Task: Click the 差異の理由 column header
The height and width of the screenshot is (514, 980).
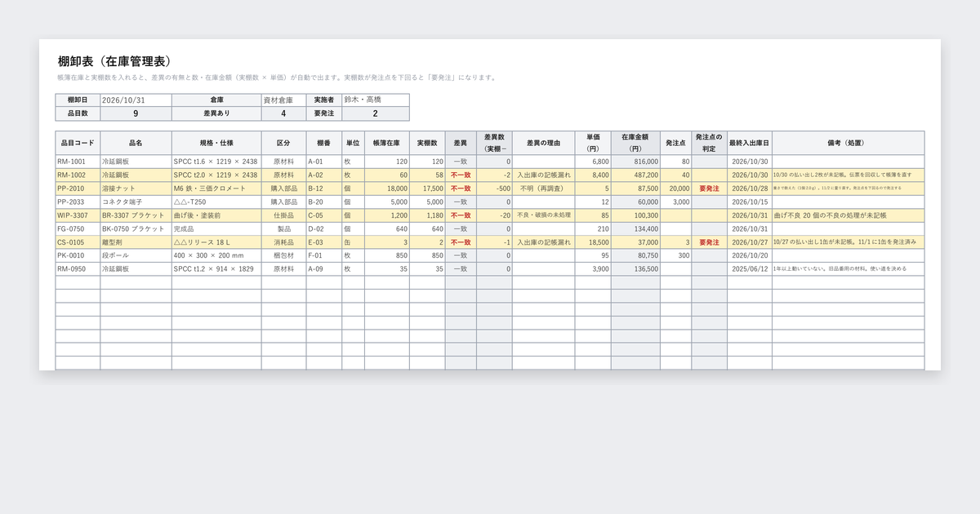Action: 544,143
